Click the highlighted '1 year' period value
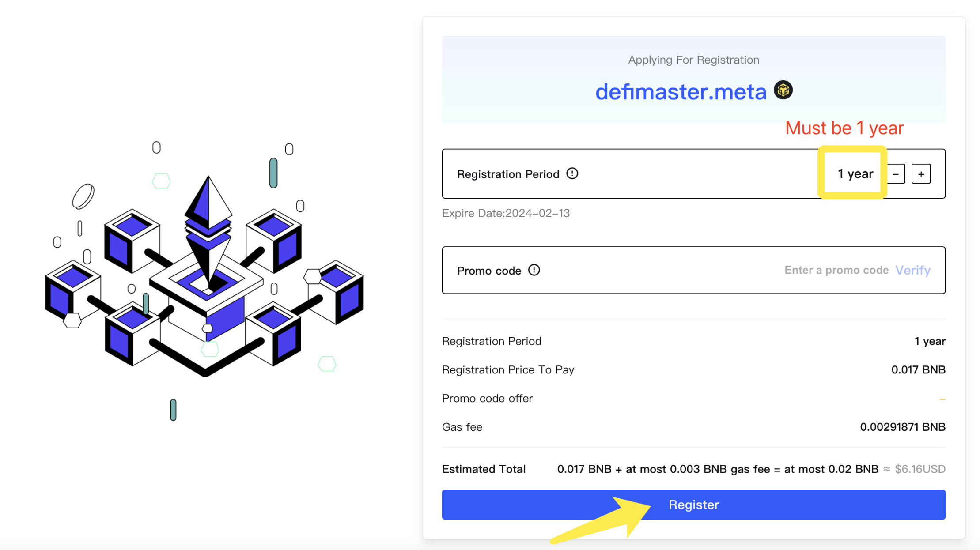 coord(855,174)
